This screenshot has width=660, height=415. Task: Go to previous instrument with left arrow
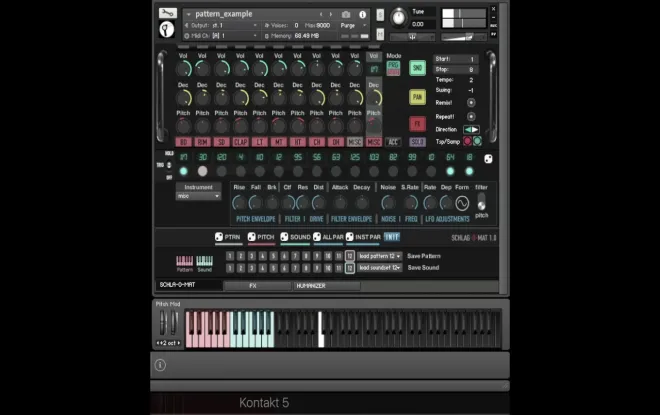321,14
